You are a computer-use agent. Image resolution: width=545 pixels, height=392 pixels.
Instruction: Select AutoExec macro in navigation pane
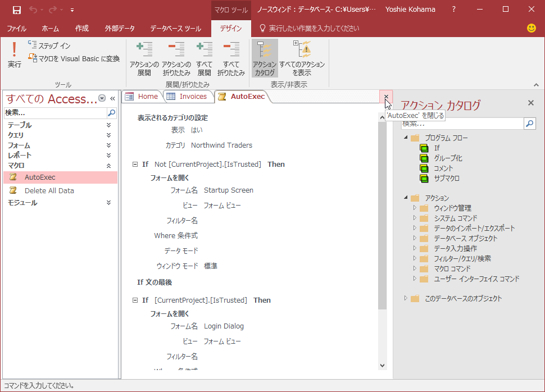coord(61,177)
